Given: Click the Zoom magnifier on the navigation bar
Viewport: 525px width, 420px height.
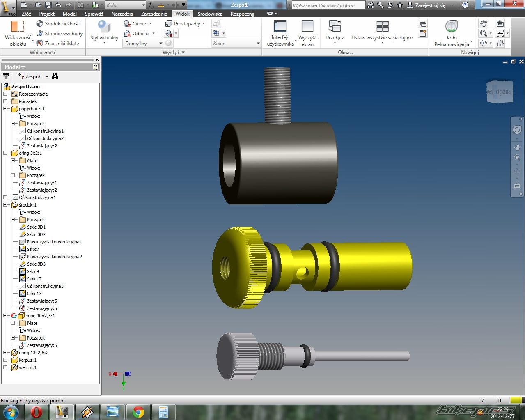Looking at the screenshot, I should (517, 157).
